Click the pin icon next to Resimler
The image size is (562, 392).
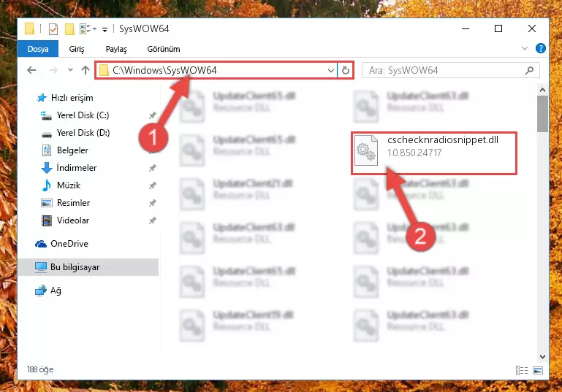(153, 203)
